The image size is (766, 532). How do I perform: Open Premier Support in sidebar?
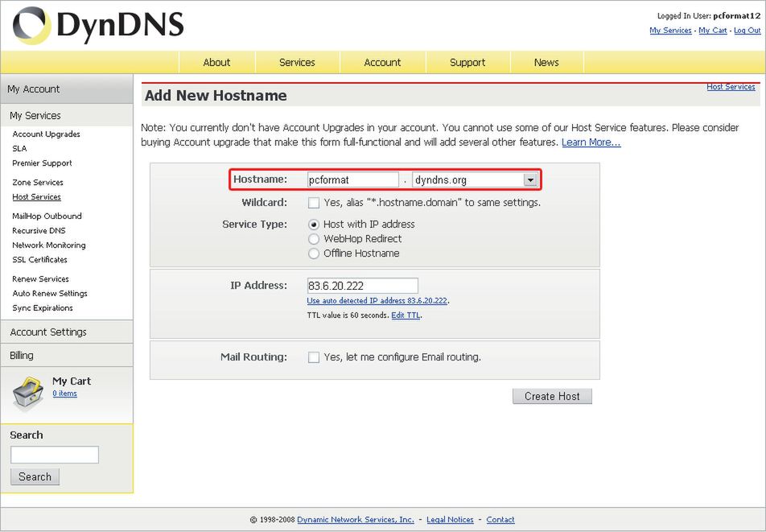coord(42,163)
